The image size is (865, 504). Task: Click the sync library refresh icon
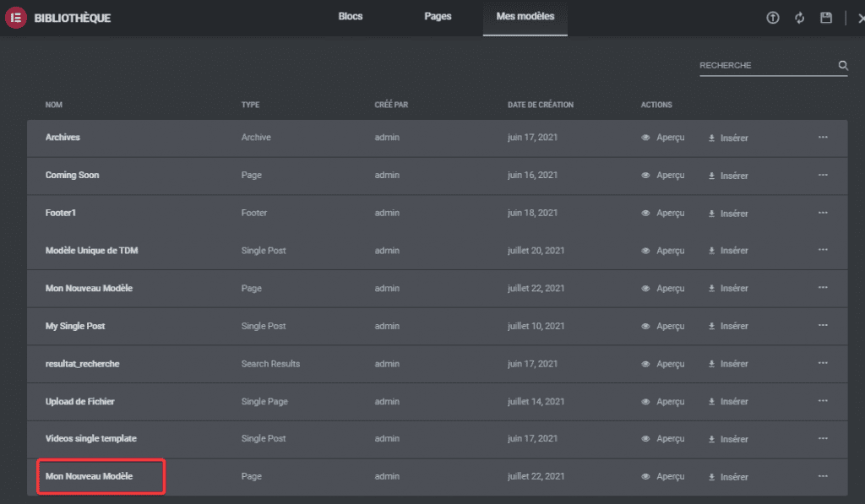click(799, 18)
